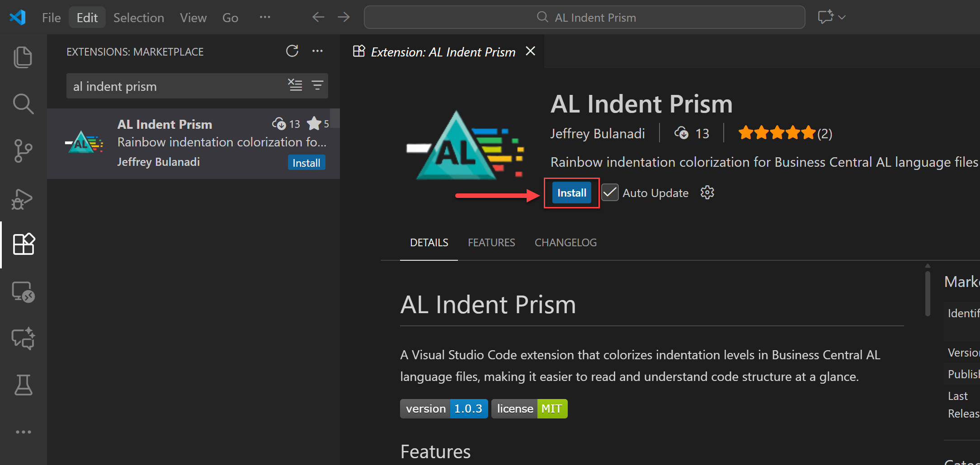Open the Go menu

pos(230,18)
